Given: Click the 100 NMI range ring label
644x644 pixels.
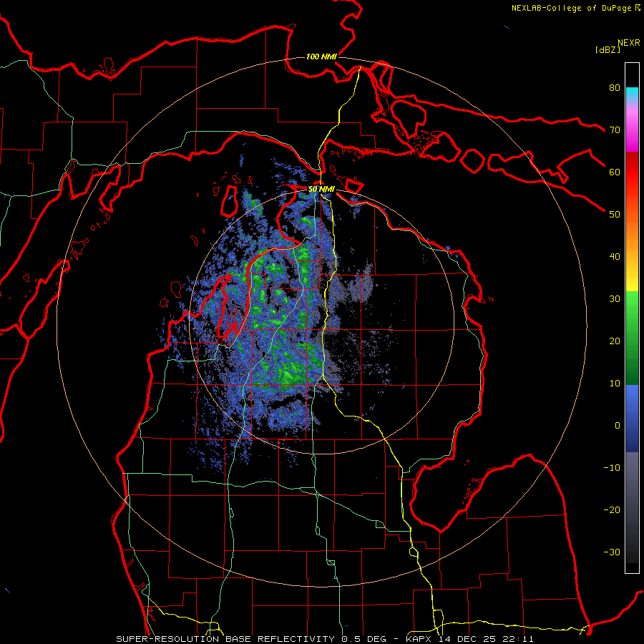Looking at the screenshot, I should click(321, 57).
